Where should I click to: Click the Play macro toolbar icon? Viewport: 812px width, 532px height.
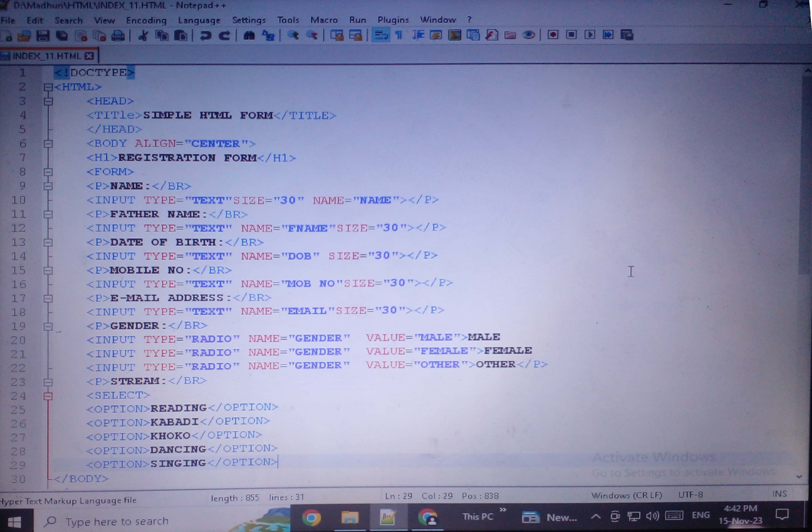pos(589,35)
